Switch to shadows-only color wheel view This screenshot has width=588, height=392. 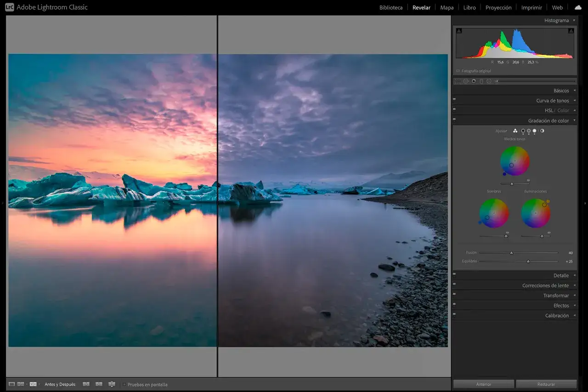coord(523,131)
